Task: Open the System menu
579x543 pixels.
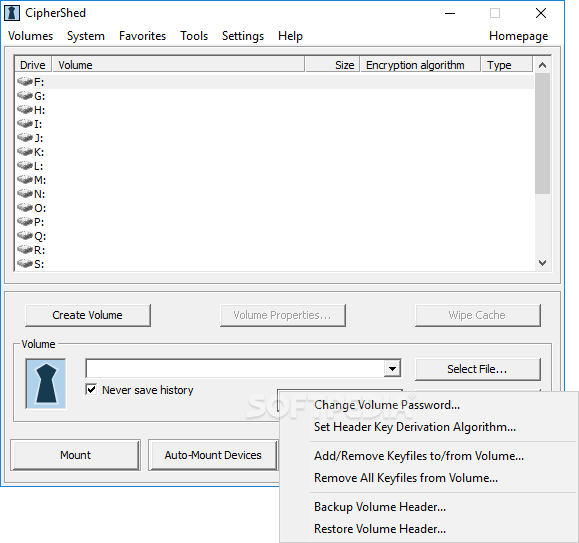Action: point(86,36)
